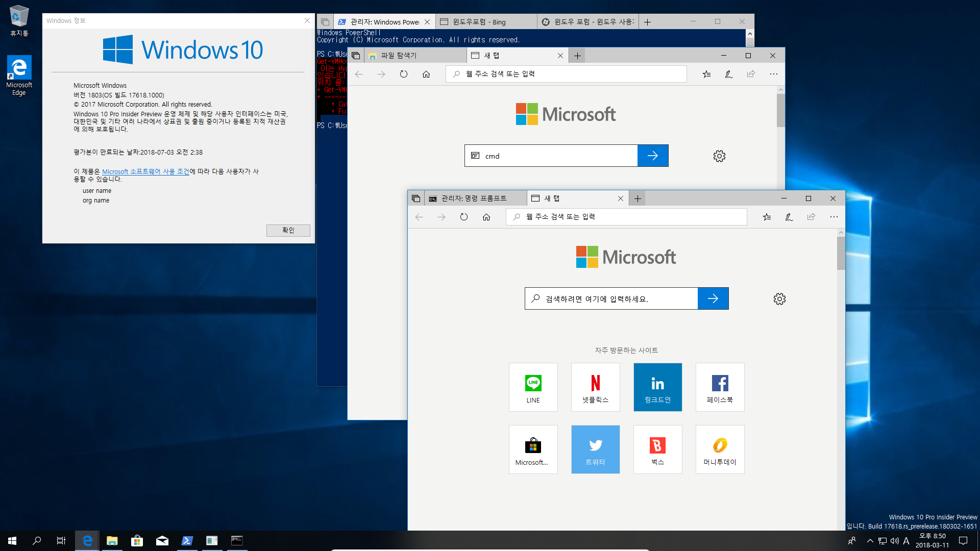
Task: Close 새 탭 tab in front window
Action: pyautogui.click(x=620, y=198)
